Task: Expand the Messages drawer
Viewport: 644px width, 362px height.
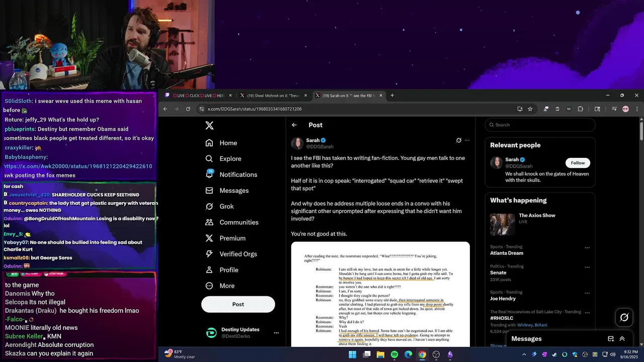Action: point(622,339)
